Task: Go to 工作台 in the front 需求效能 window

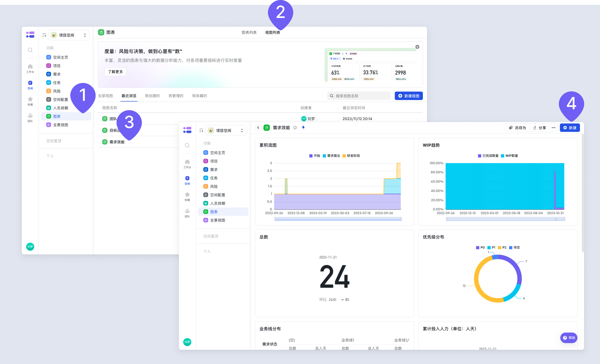Action: [187, 164]
